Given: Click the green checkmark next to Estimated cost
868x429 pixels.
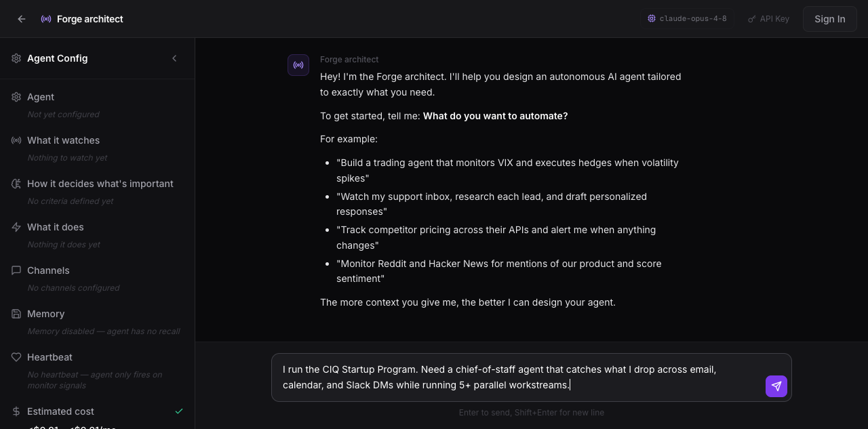Looking at the screenshot, I should click(179, 411).
